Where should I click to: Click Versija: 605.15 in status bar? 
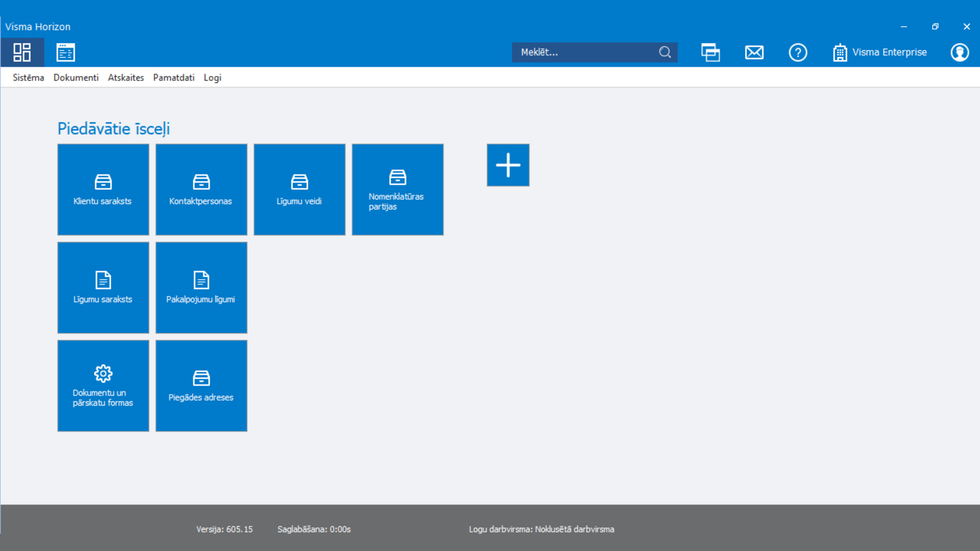tap(225, 529)
